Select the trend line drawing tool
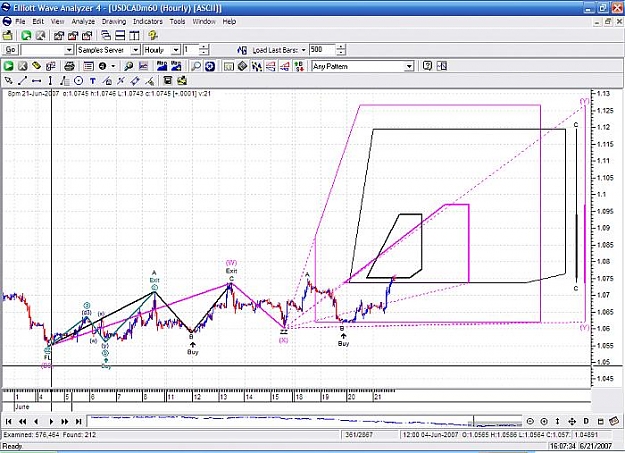625x453 pixels. coord(22,81)
